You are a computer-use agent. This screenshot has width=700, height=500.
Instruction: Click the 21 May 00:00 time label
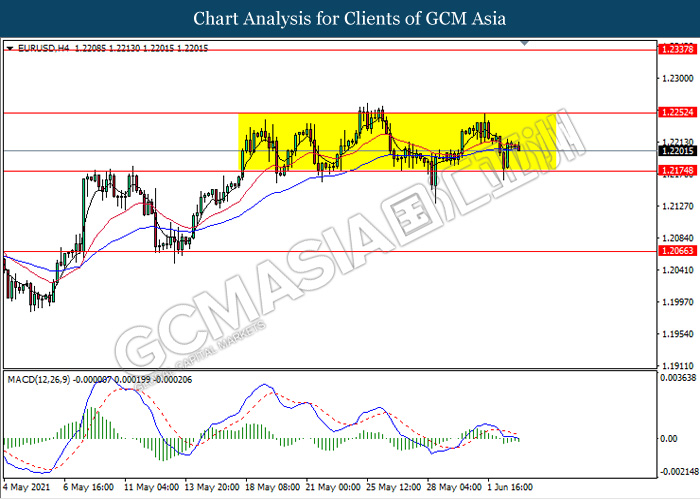point(333,487)
